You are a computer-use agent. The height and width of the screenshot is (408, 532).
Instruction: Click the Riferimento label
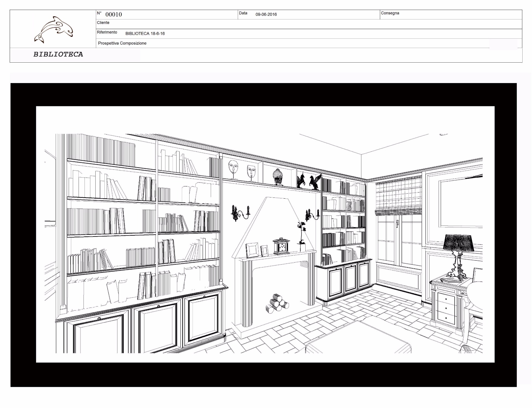click(107, 32)
